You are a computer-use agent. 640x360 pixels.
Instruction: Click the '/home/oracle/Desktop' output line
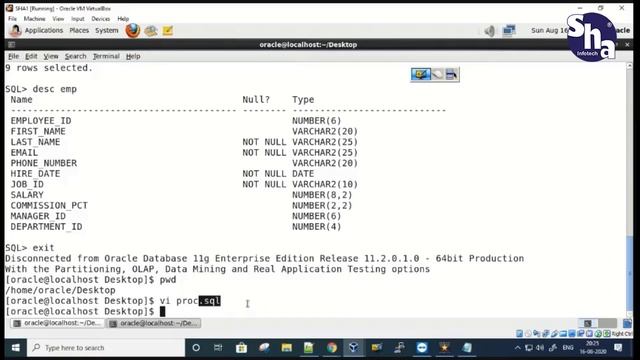(x=60, y=290)
